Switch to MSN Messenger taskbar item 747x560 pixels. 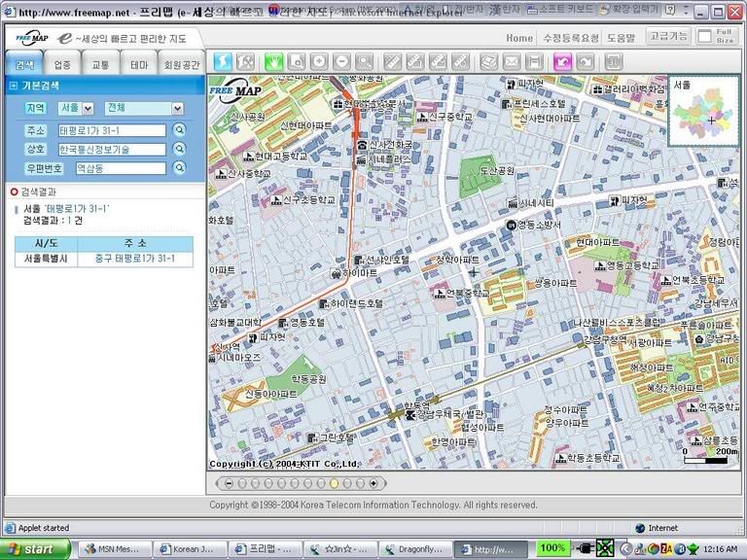pyautogui.click(x=115, y=549)
